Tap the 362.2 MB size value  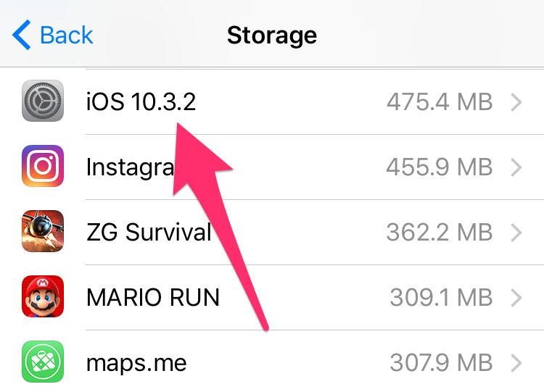(440, 233)
